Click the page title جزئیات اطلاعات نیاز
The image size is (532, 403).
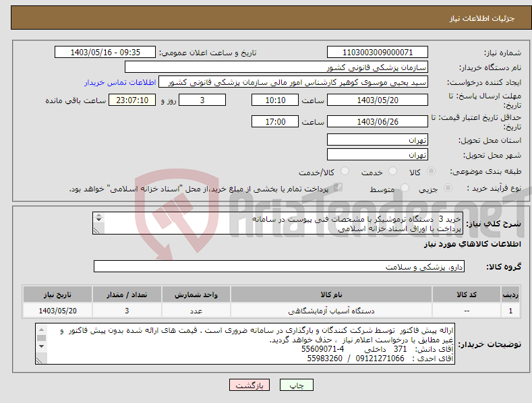click(482, 18)
